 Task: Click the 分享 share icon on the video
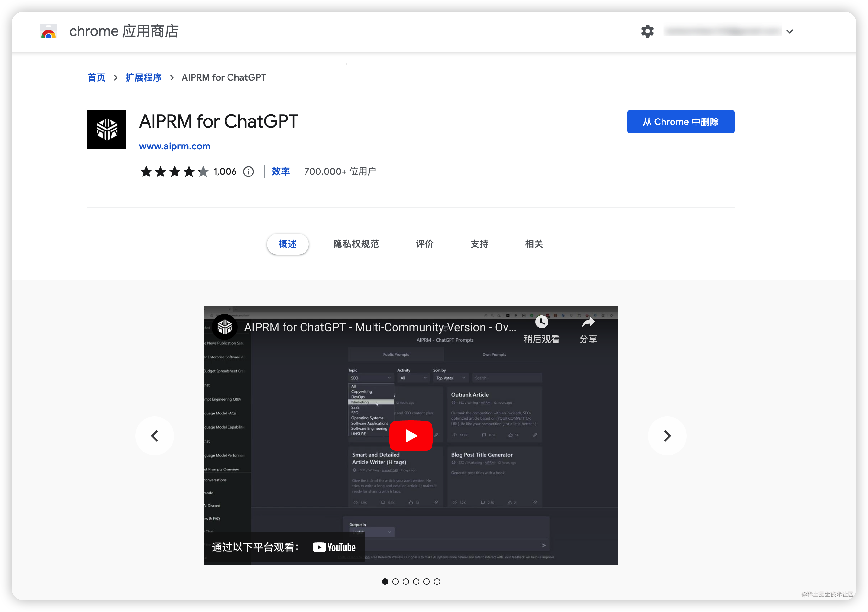click(588, 322)
